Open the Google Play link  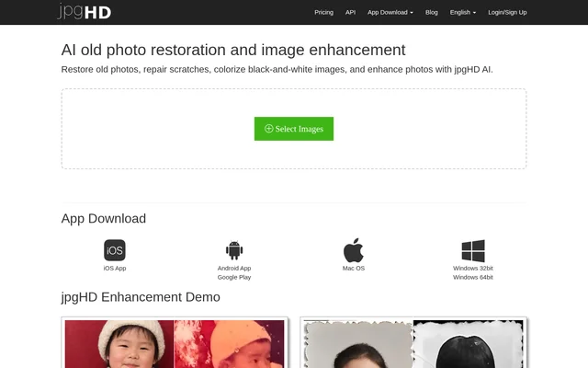234,277
